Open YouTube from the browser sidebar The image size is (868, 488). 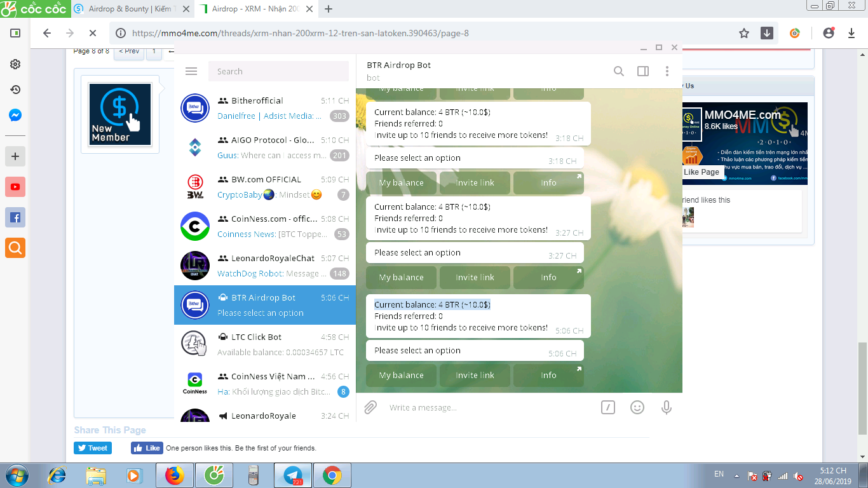tap(15, 187)
